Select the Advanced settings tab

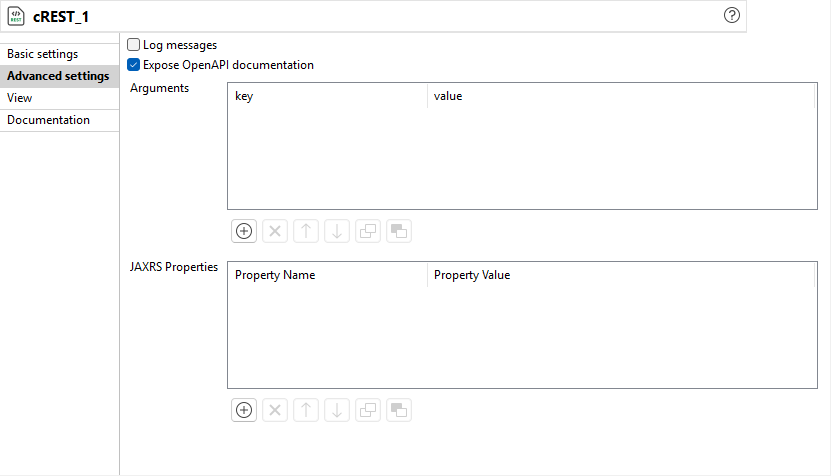[x=59, y=76]
